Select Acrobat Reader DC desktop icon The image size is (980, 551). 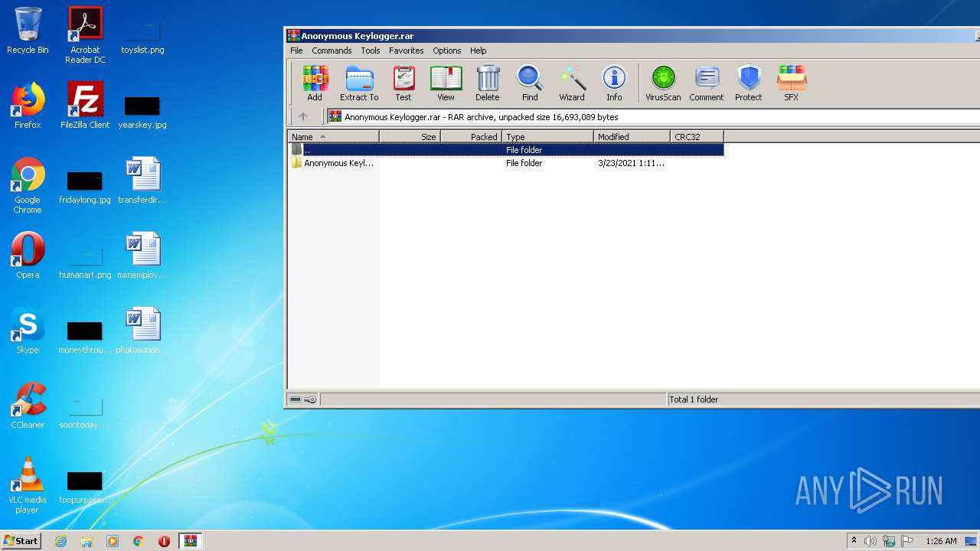click(85, 35)
